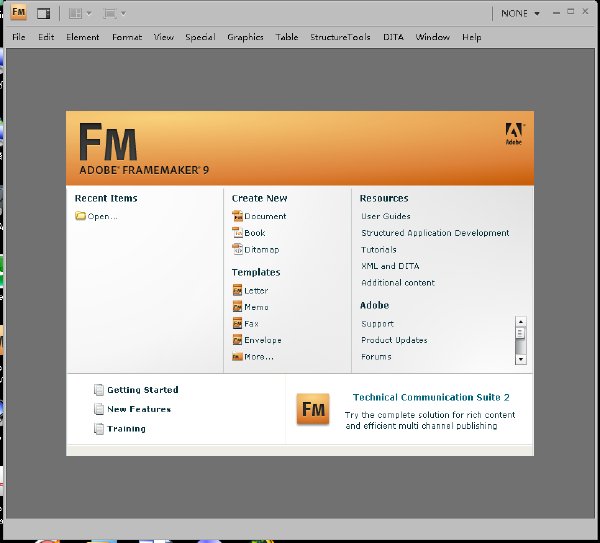Create a new Ditamap
Screen dimensions: 600x543
262,249
